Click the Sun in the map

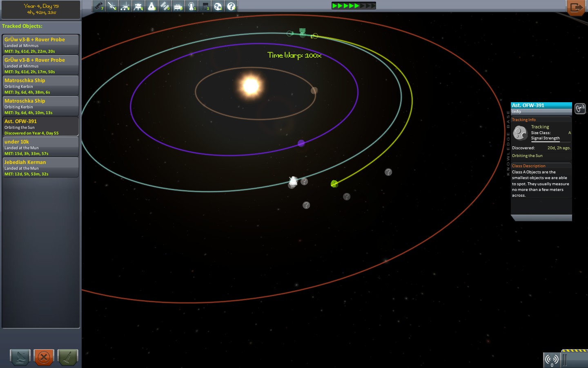point(251,86)
